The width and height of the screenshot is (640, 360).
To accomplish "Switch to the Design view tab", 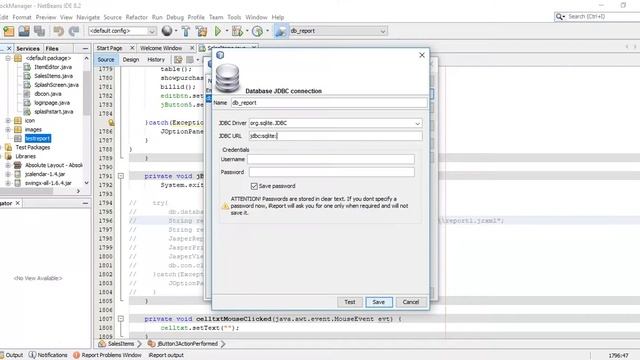I will 131,60.
